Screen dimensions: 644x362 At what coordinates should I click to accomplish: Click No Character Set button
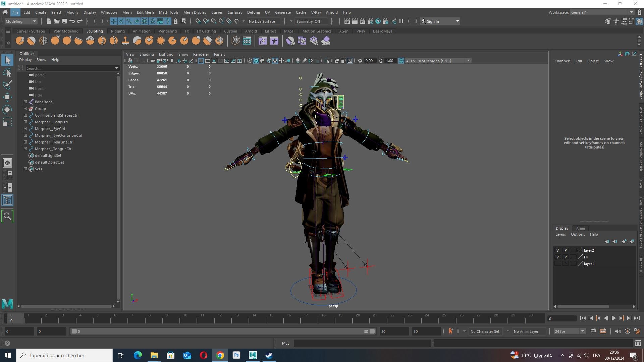[485, 331]
